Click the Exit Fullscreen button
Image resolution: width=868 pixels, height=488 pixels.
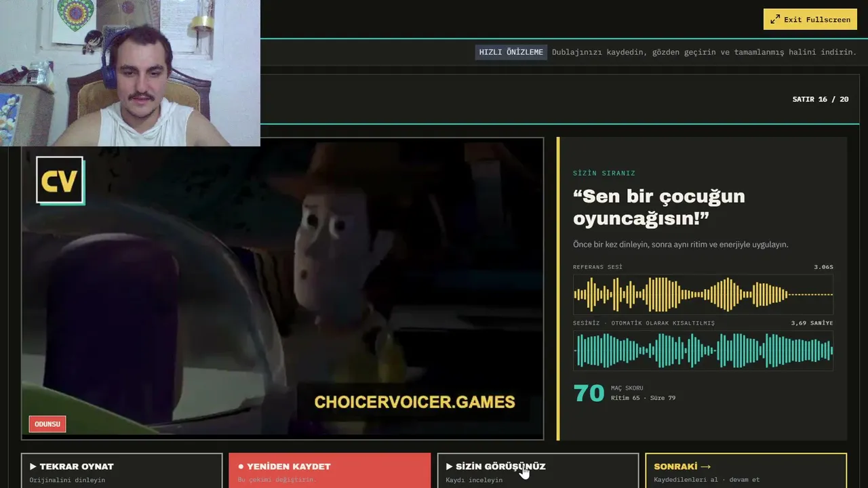click(x=810, y=19)
